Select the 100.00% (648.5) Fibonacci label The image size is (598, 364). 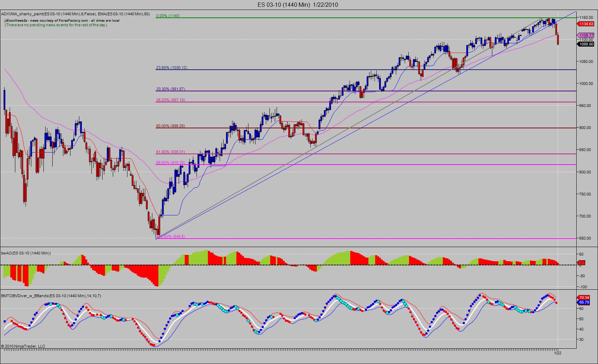point(171,236)
